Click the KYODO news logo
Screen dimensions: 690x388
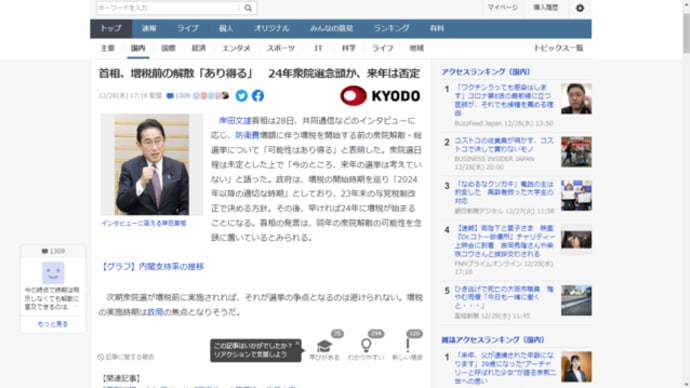[380, 95]
